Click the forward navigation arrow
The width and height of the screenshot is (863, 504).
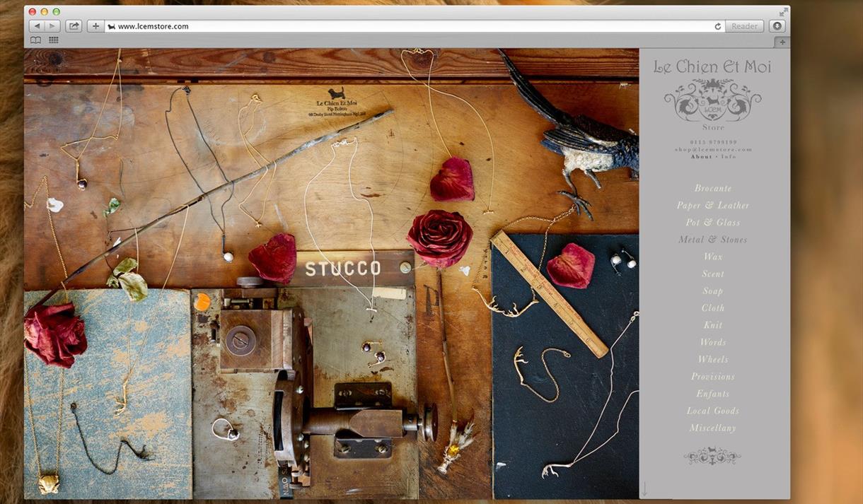(53, 25)
